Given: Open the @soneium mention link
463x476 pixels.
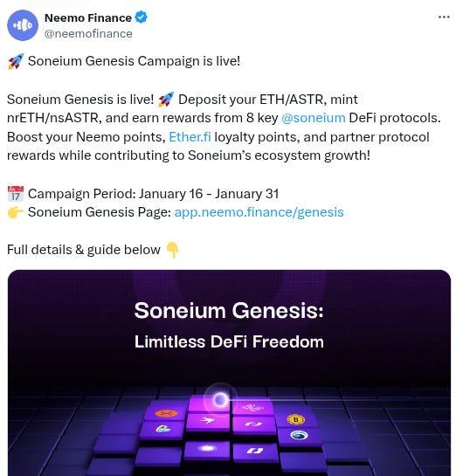Looking at the screenshot, I should pos(314,118).
